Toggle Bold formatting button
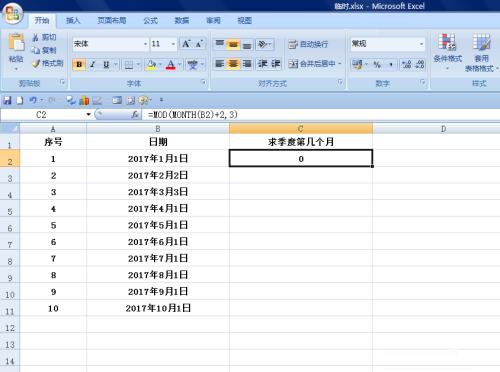Screen dimensions: 500x372 (x=79, y=64)
